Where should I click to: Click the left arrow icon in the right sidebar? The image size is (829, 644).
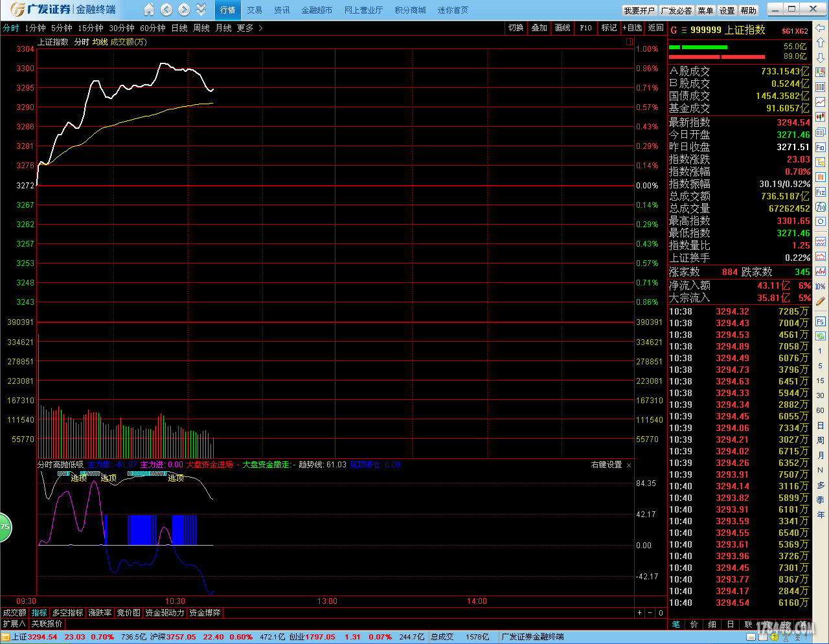[821, 27]
